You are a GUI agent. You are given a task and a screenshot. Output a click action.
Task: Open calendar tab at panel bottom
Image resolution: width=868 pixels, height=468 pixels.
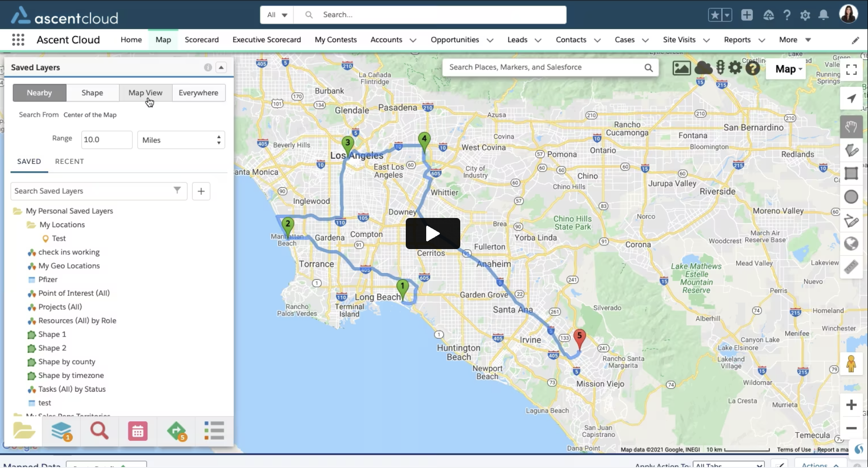tap(138, 431)
